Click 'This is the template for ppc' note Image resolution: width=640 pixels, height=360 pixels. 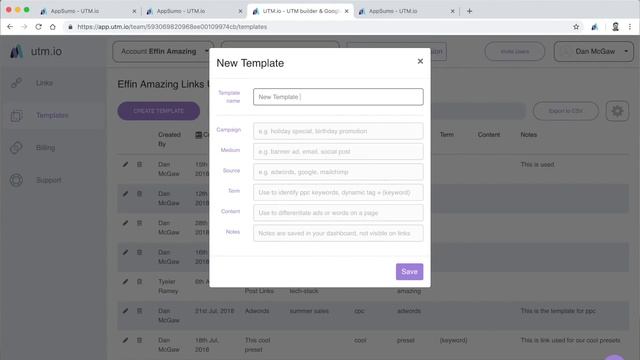tap(558, 311)
